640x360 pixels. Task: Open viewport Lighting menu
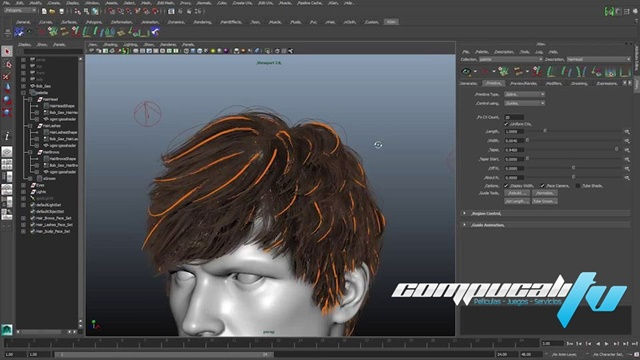pos(130,44)
